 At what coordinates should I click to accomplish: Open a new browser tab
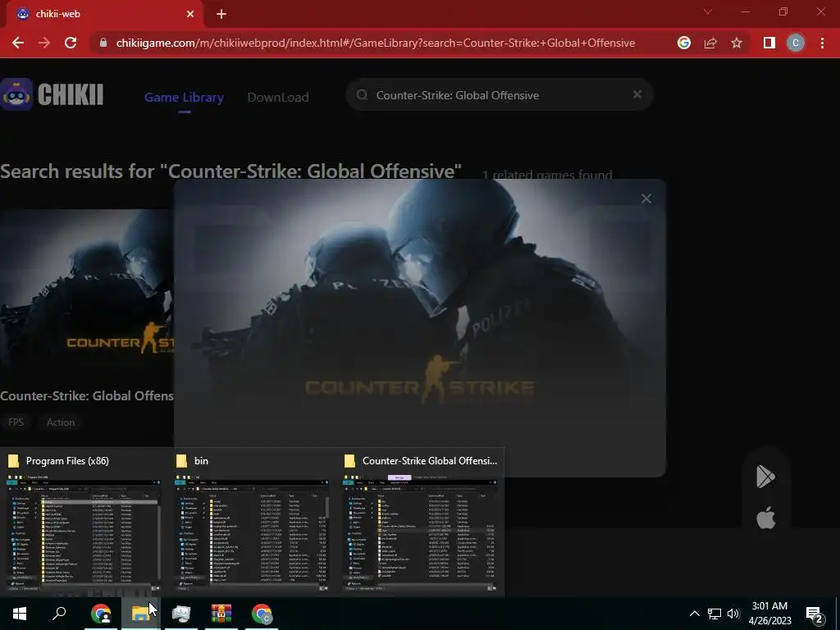tap(221, 14)
